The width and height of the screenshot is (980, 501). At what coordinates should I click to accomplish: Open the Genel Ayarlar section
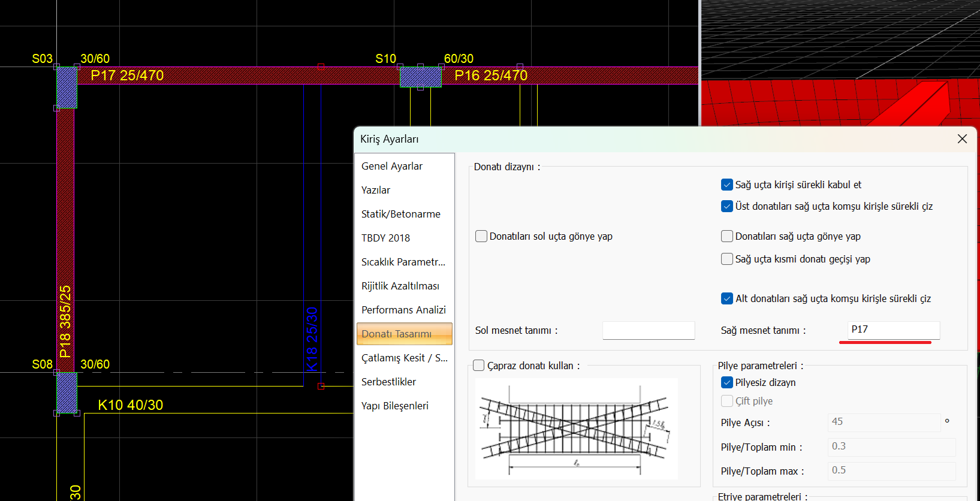pos(392,166)
